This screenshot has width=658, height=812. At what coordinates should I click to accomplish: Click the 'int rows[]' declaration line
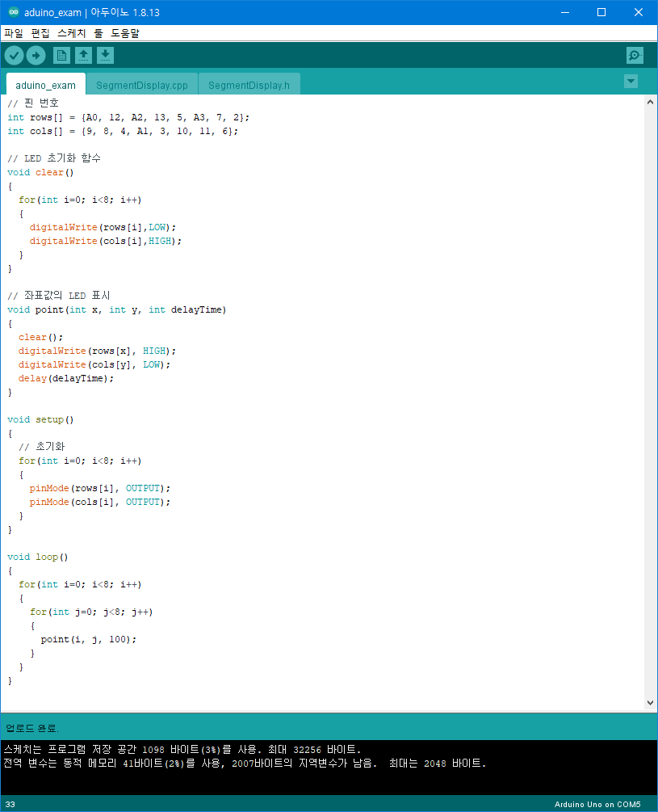[x=128, y=117]
